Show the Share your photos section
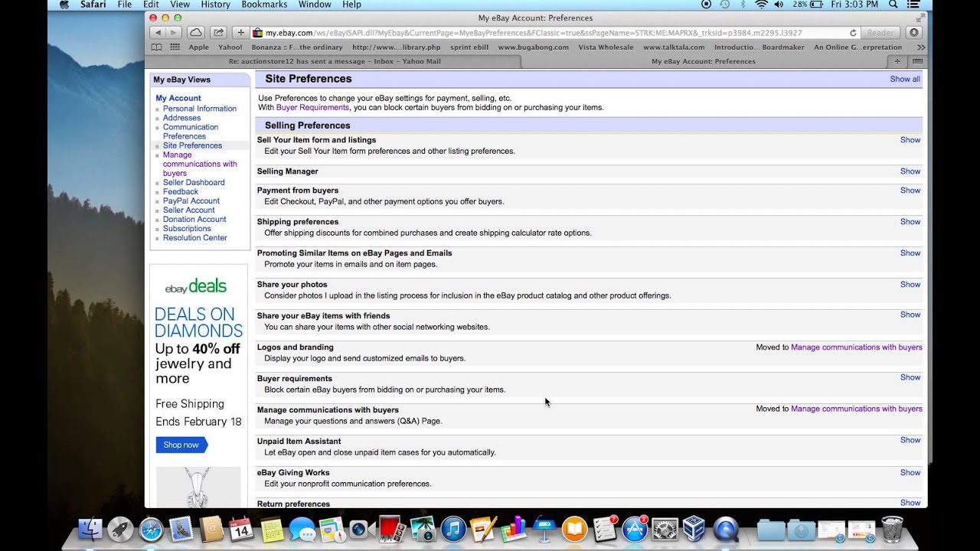The height and width of the screenshot is (551, 980). (x=910, y=285)
